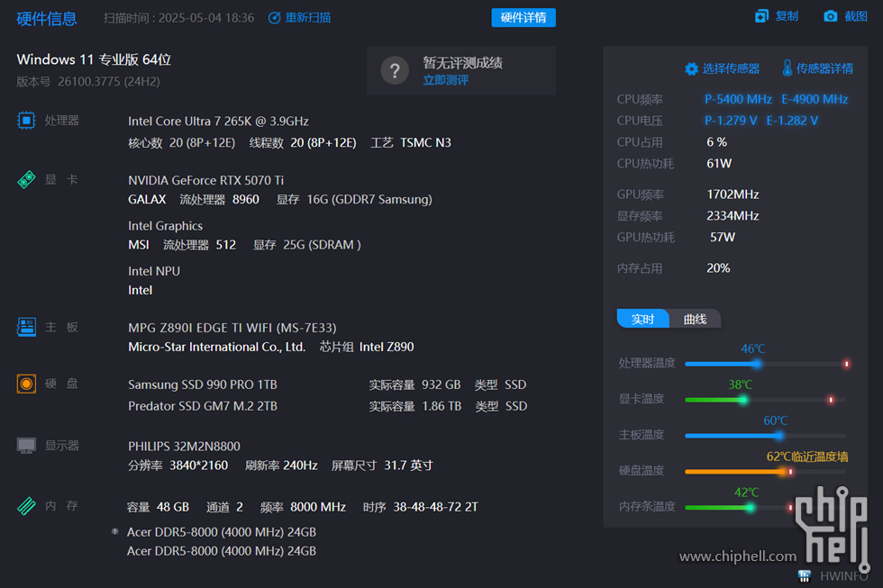Click the 处理器温度 temperature slider
The height and width of the screenshot is (588, 883).
coord(767,364)
